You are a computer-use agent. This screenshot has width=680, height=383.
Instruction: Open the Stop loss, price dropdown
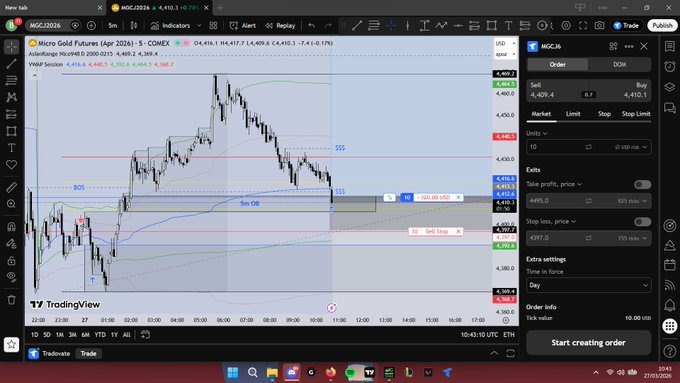[x=551, y=222]
